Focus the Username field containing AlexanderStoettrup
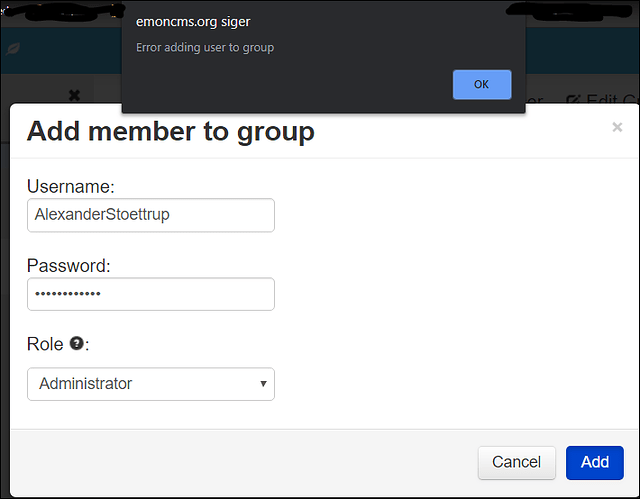 (x=151, y=215)
